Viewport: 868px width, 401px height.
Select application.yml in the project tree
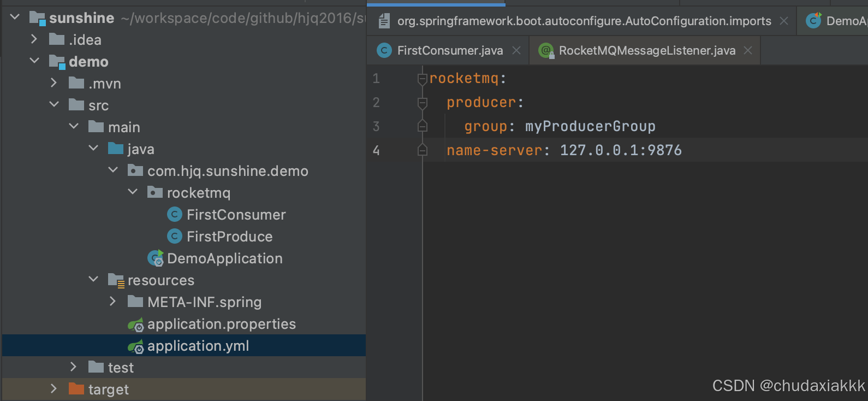pos(198,346)
